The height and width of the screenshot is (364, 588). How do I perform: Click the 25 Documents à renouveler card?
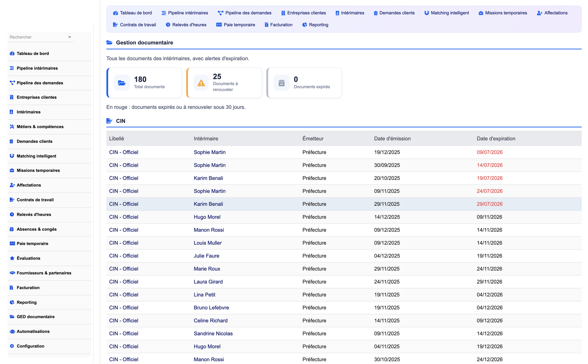point(224,83)
